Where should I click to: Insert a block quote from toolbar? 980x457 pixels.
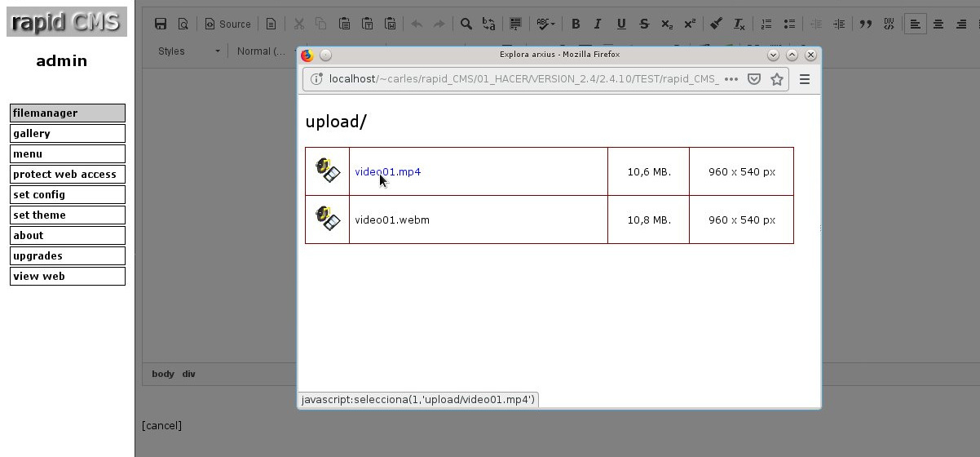(866, 24)
